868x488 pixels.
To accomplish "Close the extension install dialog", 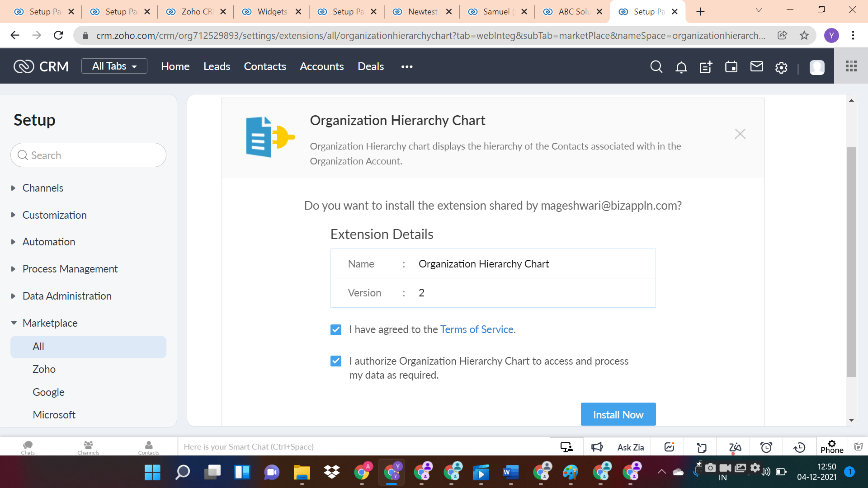I will tap(740, 134).
